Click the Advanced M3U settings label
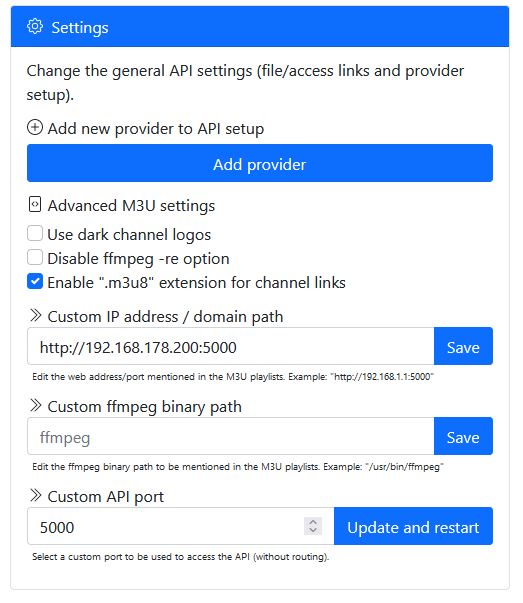 [131, 205]
